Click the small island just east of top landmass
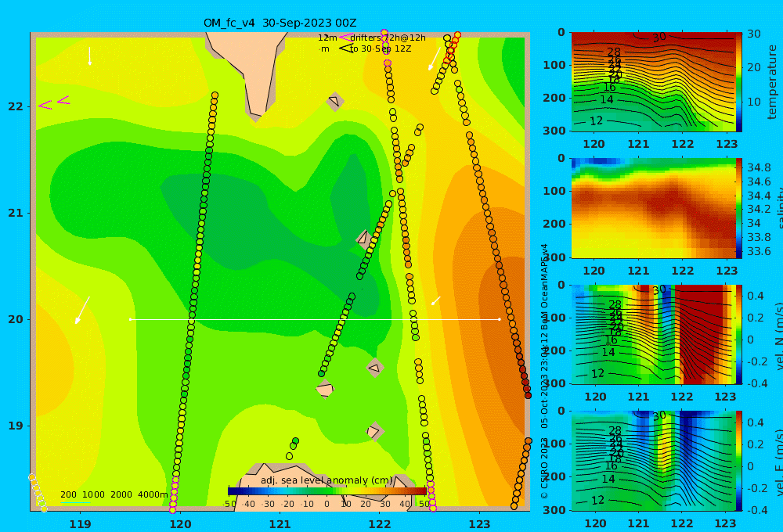 point(334,101)
